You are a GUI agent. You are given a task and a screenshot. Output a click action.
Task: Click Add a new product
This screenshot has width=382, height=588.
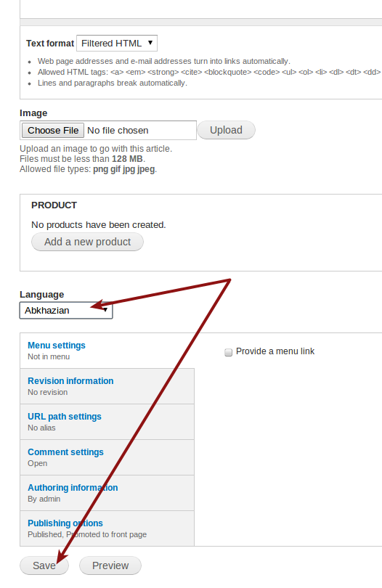point(87,242)
